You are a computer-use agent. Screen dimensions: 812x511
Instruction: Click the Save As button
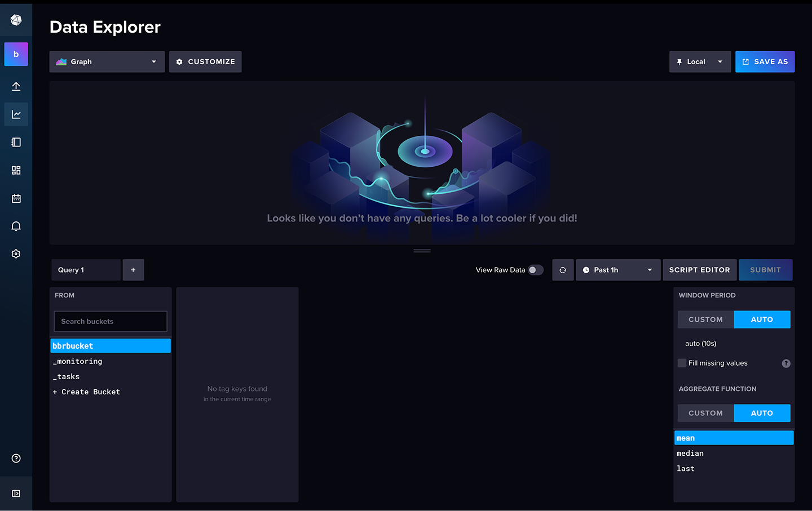coord(765,62)
